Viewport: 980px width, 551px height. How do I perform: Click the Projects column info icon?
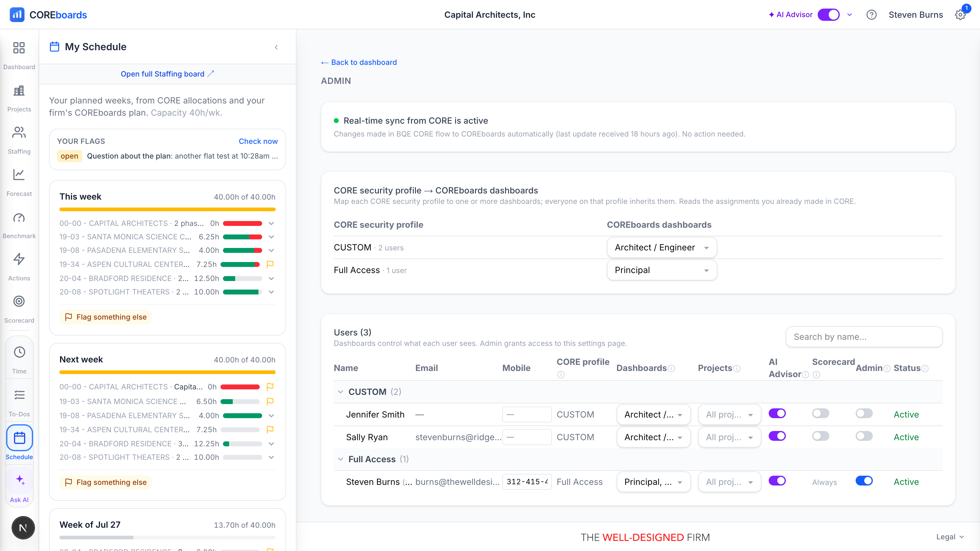(x=737, y=369)
